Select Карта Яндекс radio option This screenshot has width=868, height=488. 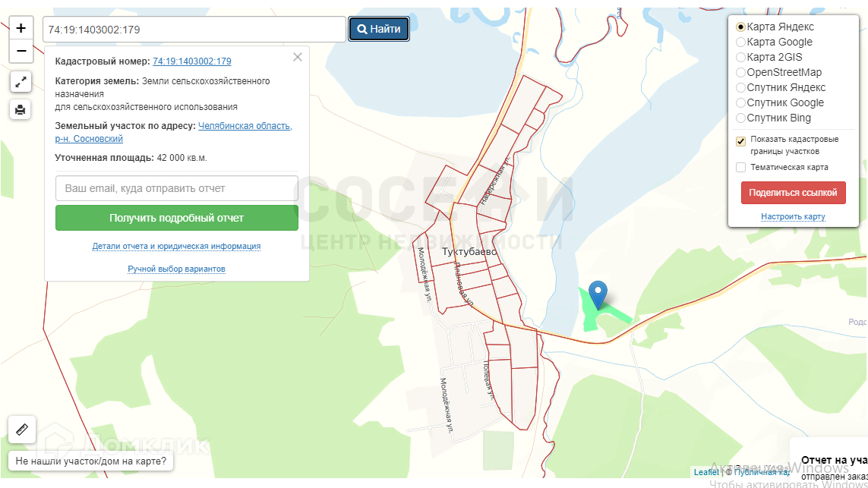740,27
